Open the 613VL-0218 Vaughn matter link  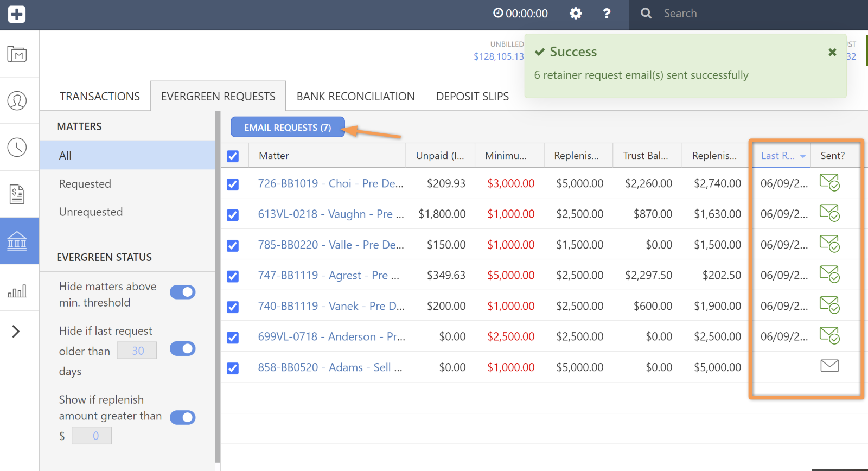click(330, 214)
